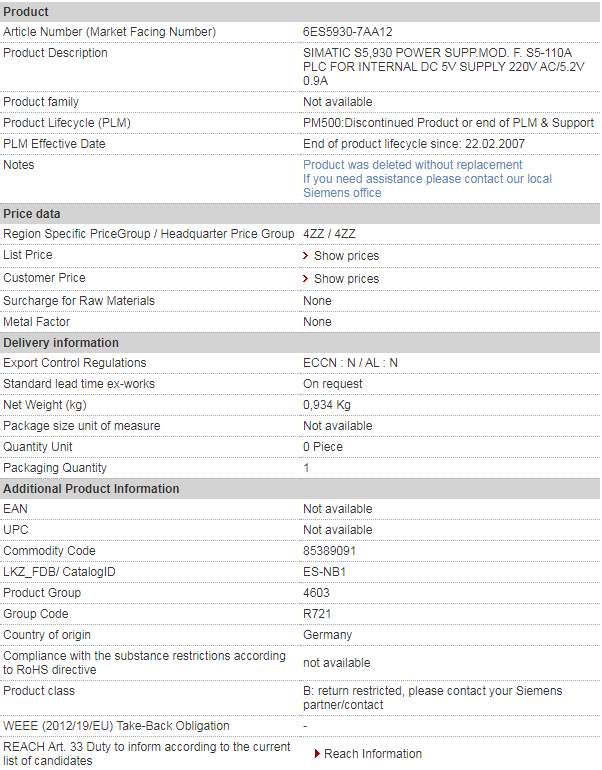Open the Reach Information link
The width and height of the screenshot is (602, 770).
tap(373, 754)
